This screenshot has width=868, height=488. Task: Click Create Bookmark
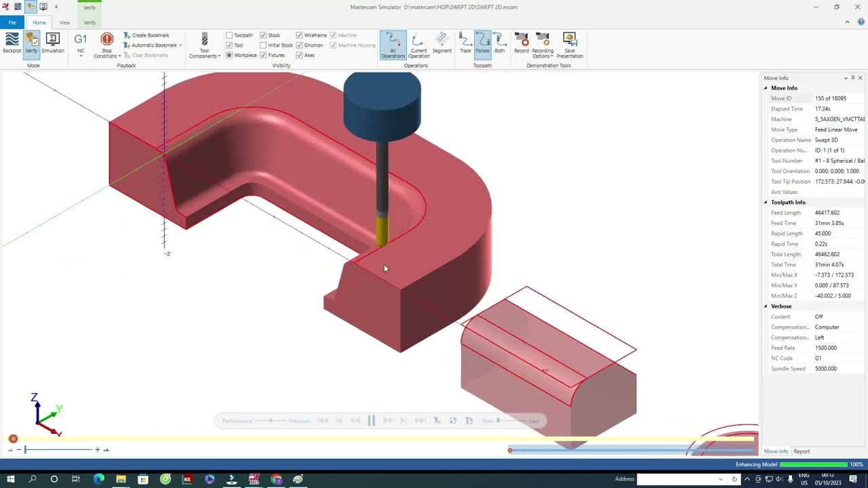pos(146,35)
